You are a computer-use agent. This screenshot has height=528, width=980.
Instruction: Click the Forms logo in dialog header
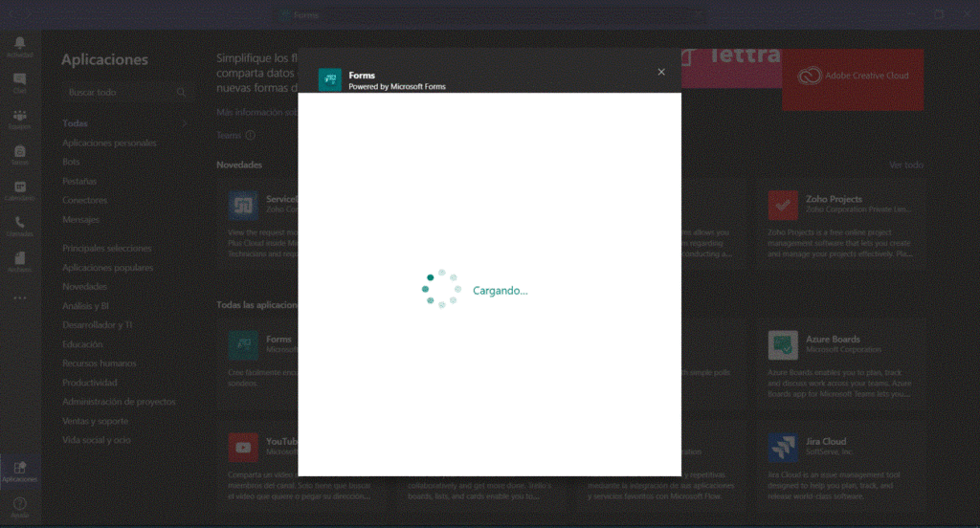tap(329, 79)
